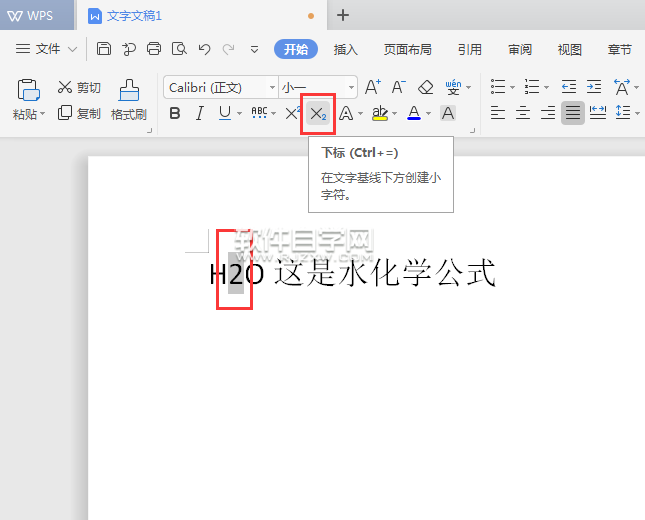The width and height of the screenshot is (645, 520).
Task: Click the export to PDF icon
Action: 129,49
